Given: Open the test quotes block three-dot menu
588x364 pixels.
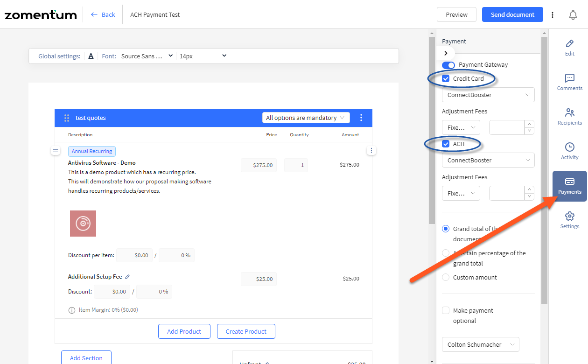Looking at the screenshot, I should click(x=361, y=118).
